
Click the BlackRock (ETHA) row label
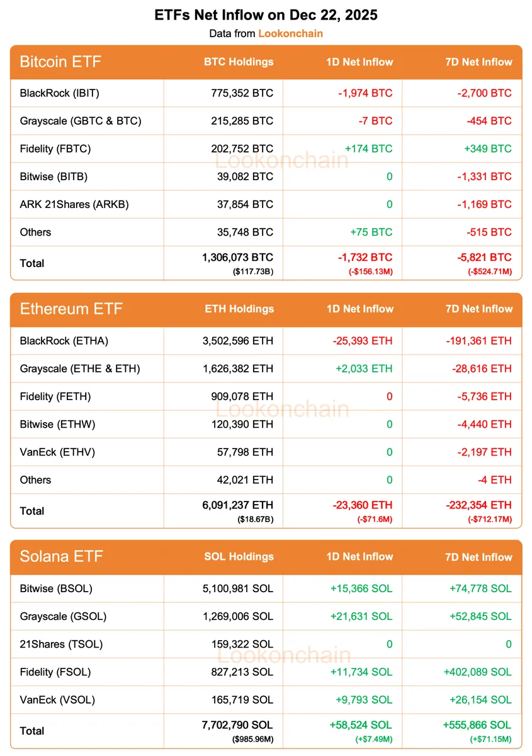click(64, 341)
